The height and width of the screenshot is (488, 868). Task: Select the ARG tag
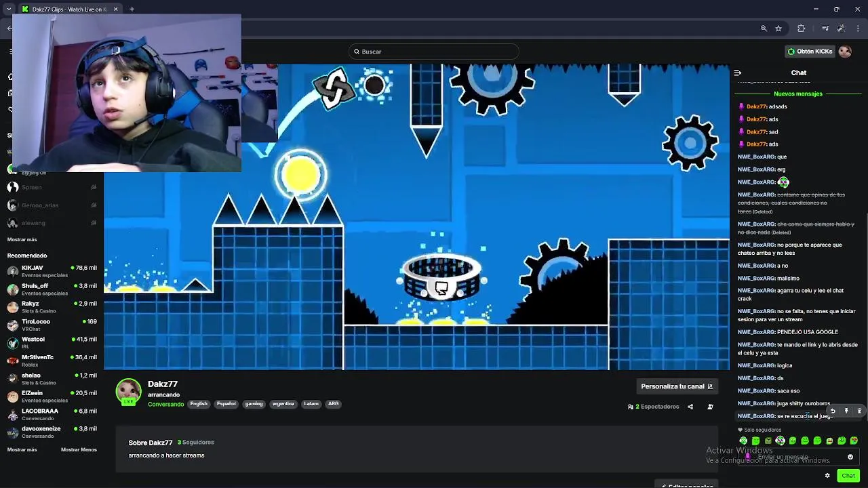(334, 404)
